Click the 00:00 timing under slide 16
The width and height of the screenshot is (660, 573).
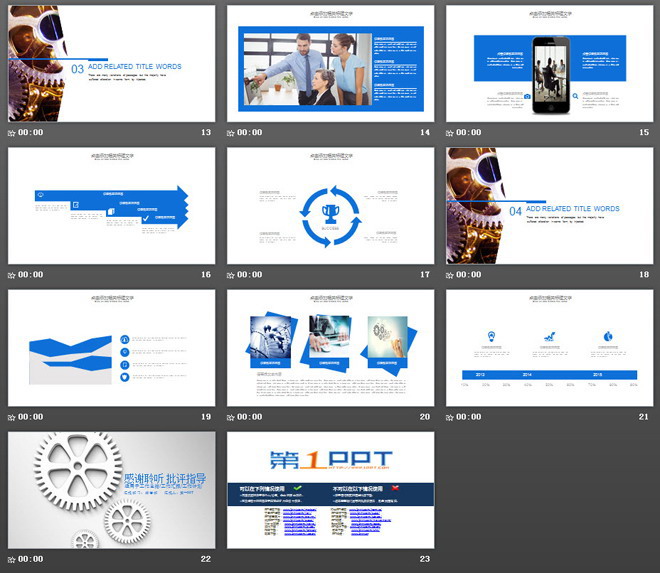31,275
